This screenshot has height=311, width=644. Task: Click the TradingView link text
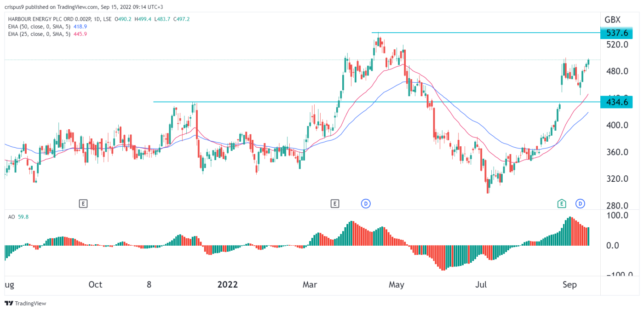point(31,303)
